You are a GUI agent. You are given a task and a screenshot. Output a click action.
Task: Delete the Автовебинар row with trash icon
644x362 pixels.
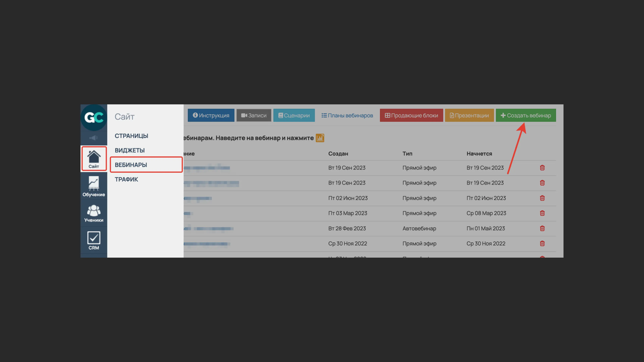coord(542,228)
